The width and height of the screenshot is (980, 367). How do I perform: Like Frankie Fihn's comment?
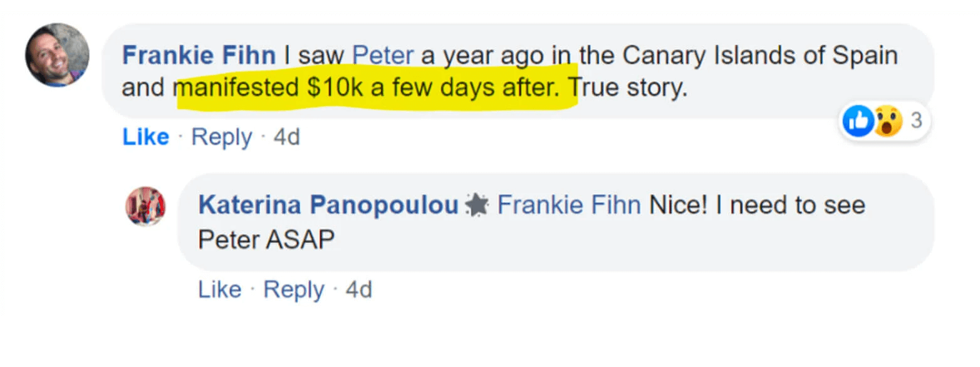tap(145, 137)
